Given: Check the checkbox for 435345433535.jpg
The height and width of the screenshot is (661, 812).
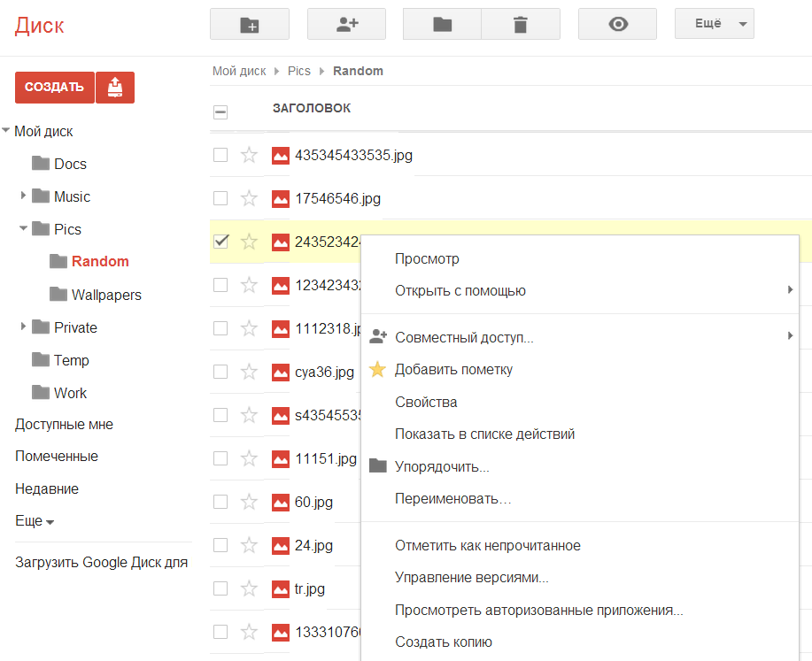Looking at the screenshot, I should click(220, 155).
